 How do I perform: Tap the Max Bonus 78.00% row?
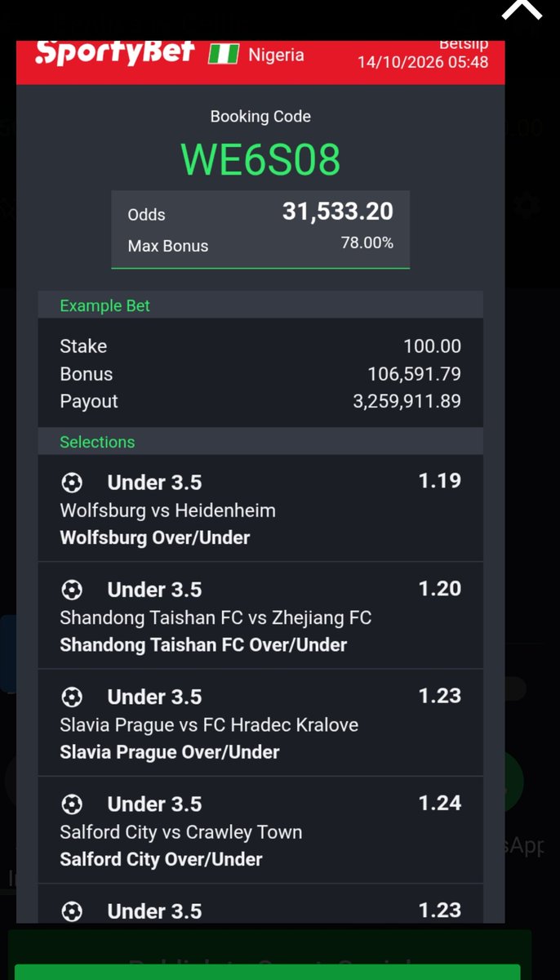(x=260, y=245)
